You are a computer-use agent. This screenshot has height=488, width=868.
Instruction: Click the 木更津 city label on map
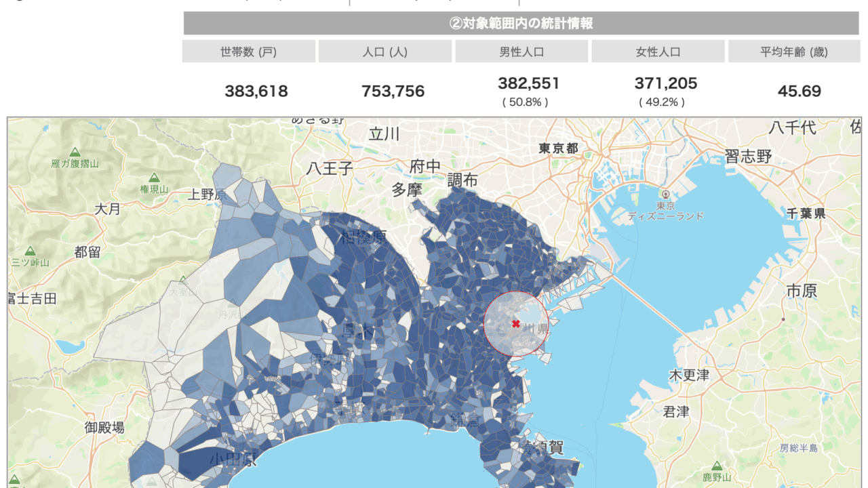(x=688, y=375)
